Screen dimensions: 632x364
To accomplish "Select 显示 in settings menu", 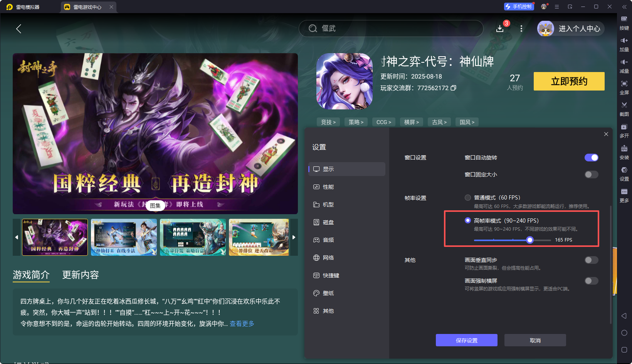I will [347, 169].
